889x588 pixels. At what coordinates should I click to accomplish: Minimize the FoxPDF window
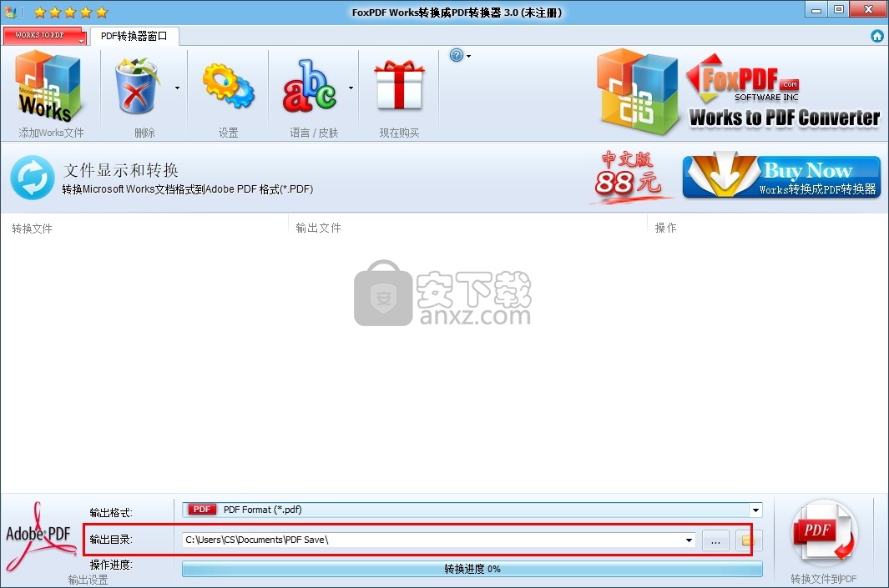[x=816, y=10]
